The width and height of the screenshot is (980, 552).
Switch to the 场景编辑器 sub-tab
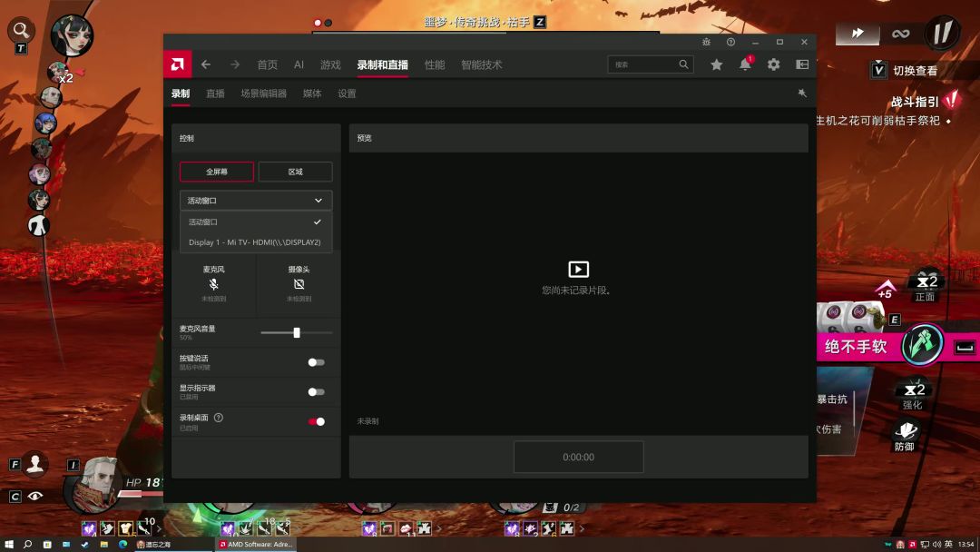(x=264, y=94)
